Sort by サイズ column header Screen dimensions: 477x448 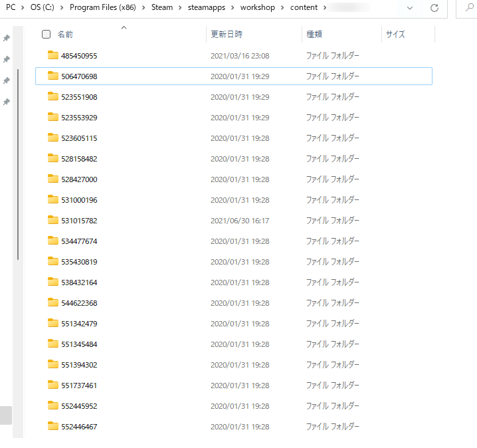coord(395,35)
